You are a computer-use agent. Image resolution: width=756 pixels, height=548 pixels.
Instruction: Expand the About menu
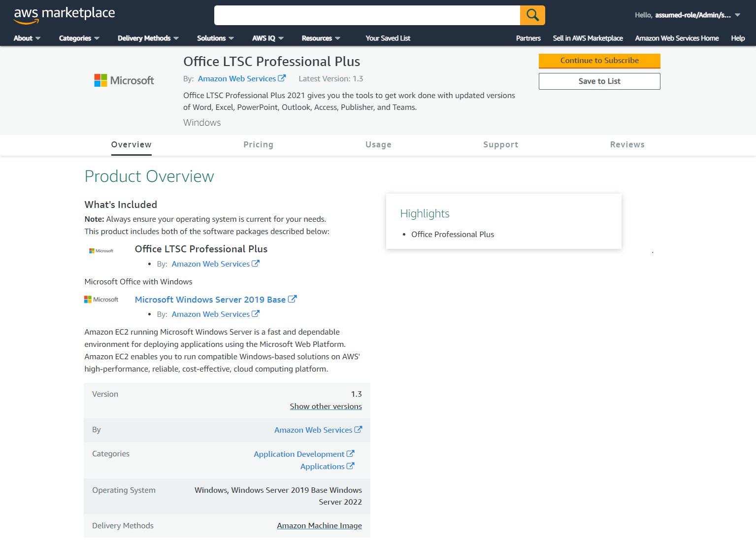27,38
